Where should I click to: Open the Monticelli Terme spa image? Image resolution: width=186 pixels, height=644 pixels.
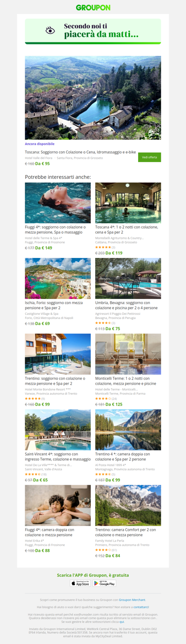(x=128, y=354)
